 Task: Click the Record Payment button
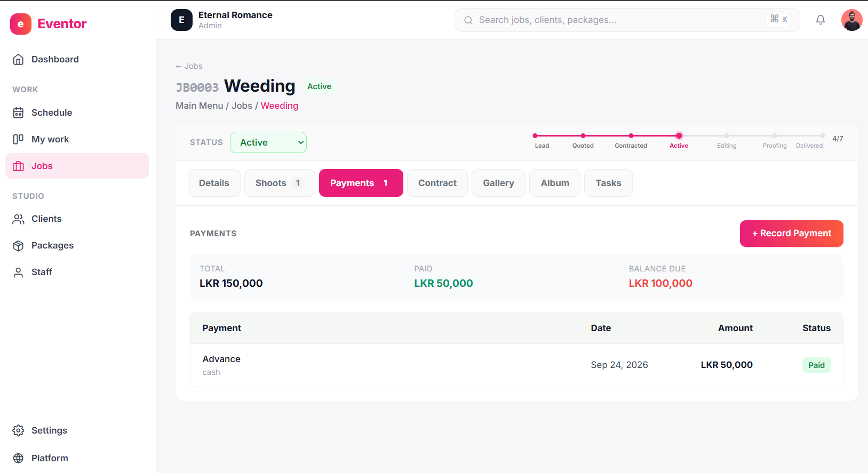click(x=792, y=234)
